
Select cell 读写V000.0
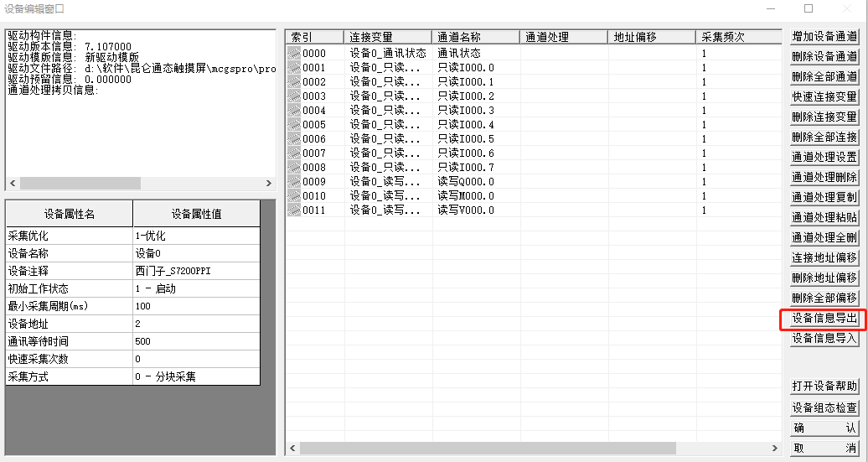click(x=466, y=210)
